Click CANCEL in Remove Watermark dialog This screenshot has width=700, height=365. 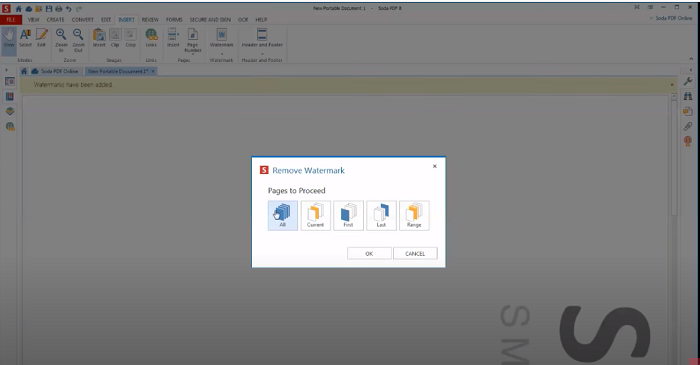point(415,253)
